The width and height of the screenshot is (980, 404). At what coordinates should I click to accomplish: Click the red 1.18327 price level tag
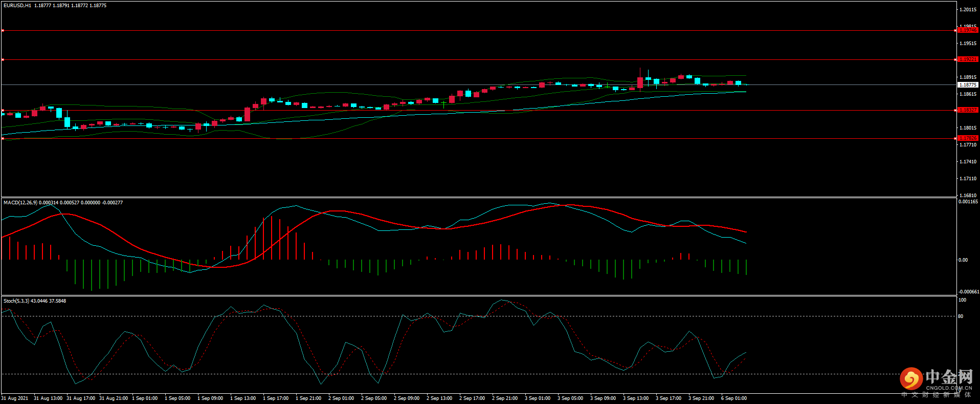point(967,110)
